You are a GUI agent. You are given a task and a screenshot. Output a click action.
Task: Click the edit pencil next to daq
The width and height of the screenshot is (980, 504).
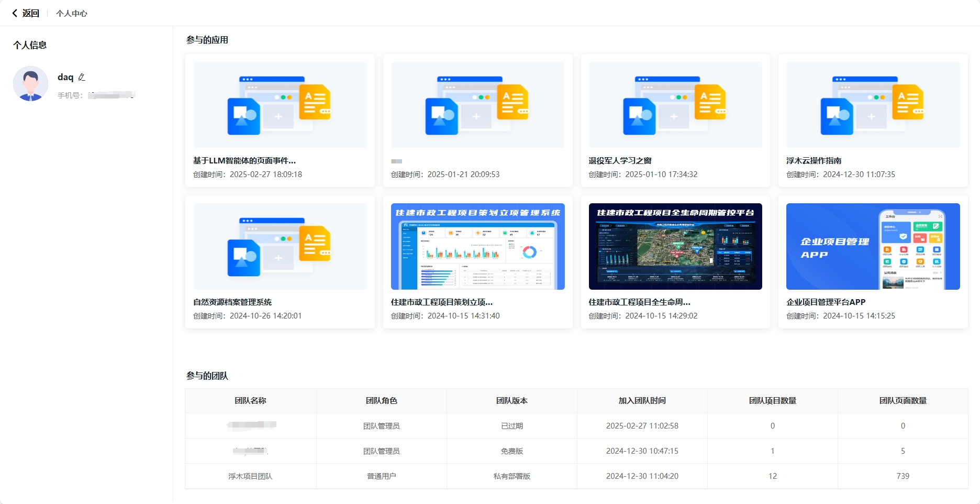pyautogui.click(x=82, y=77)
